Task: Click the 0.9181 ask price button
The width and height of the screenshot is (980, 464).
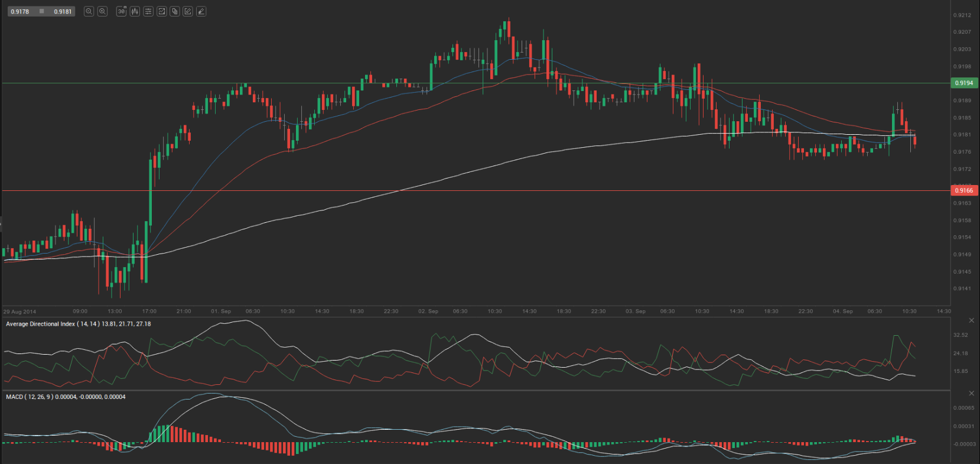Action: tap(63, 11)
